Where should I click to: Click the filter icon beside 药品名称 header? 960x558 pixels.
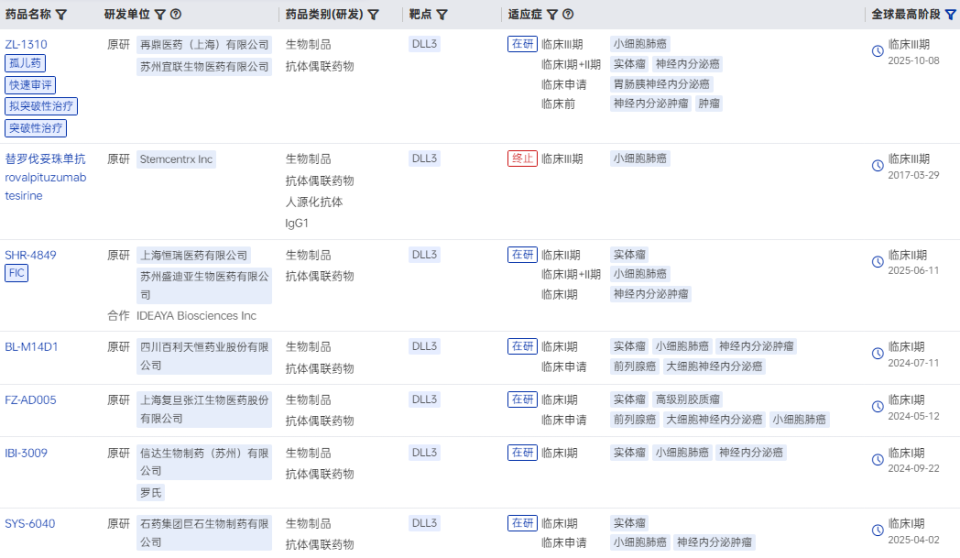[61, 15]
